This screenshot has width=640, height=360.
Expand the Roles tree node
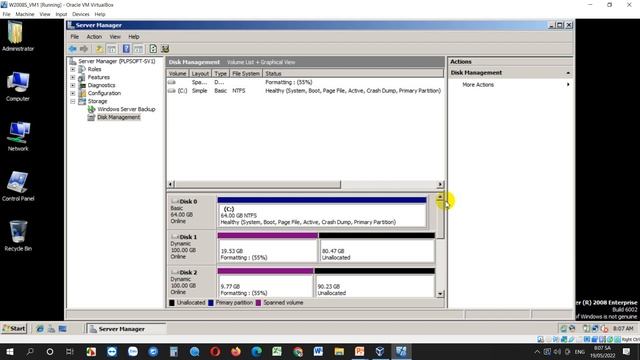pyautogui.click(x=73, y=69)
